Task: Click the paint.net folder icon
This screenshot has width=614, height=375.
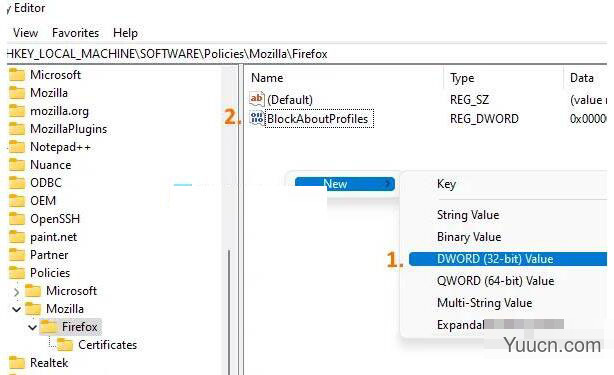Action: click(x=17, y=237)
